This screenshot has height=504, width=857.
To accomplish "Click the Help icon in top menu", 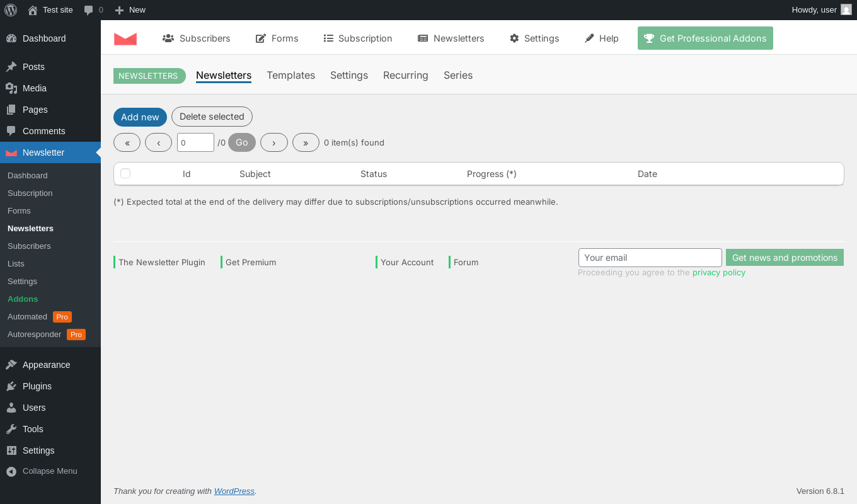I will click(589, 38).
